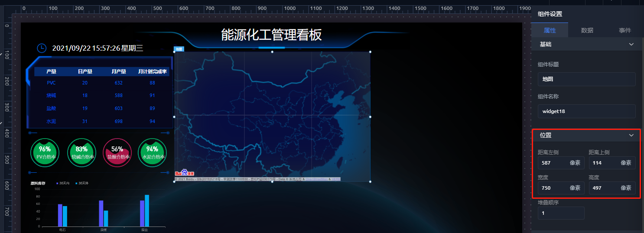The width and height of the screenshot is (644, 233).
Task: Click the 宽度 field showing 750
Action: (x=561, y=188)
